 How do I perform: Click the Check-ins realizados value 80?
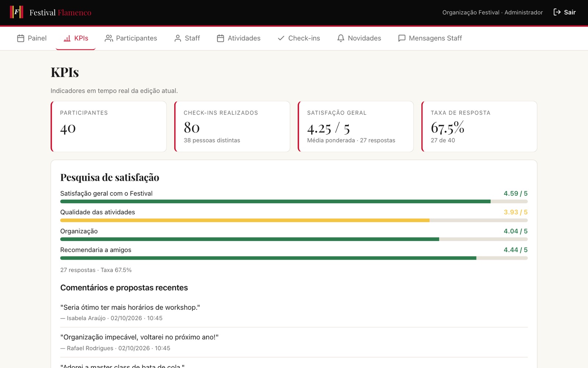pyautogui.click(x=192, y=128)
